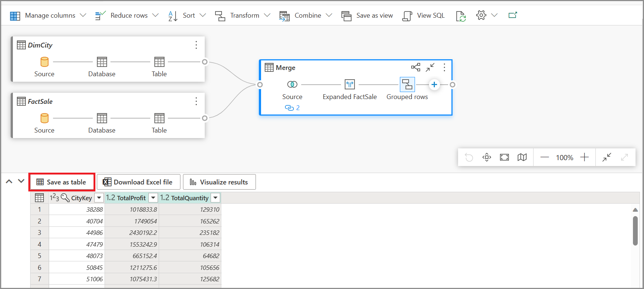Screen dimensions: 644x289
Task: Click the 100% zoom level
Action: click(564, 158)
